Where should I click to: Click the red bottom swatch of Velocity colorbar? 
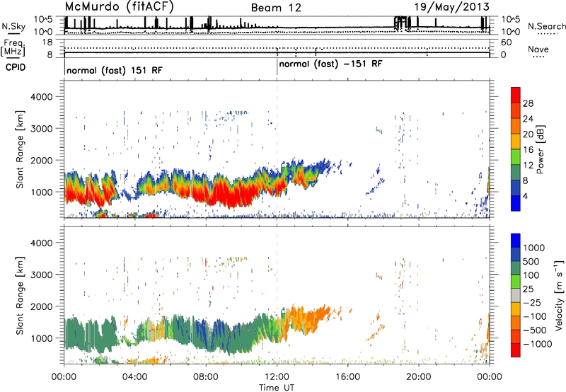tap(516, 350)
